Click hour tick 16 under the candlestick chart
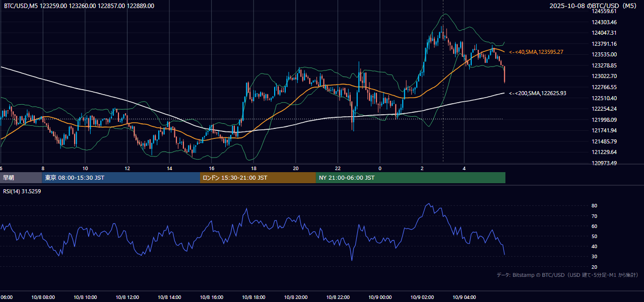644x302 pixels. pos(212,168)
